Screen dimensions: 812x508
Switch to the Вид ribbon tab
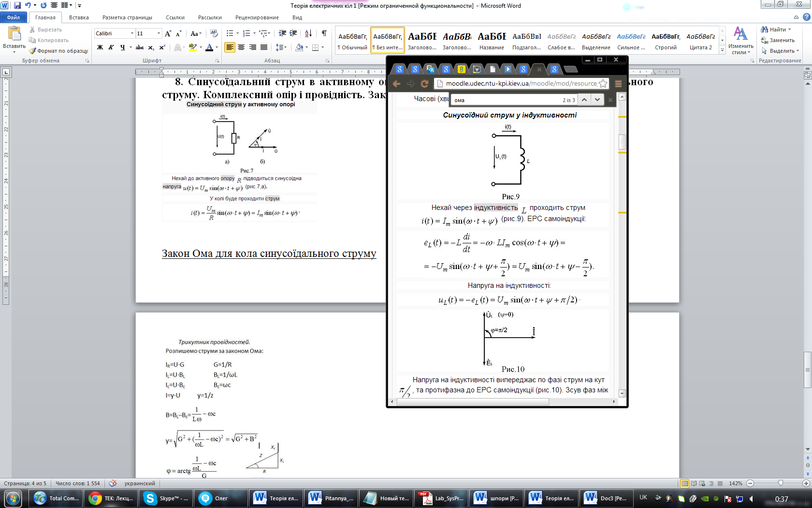297,17
